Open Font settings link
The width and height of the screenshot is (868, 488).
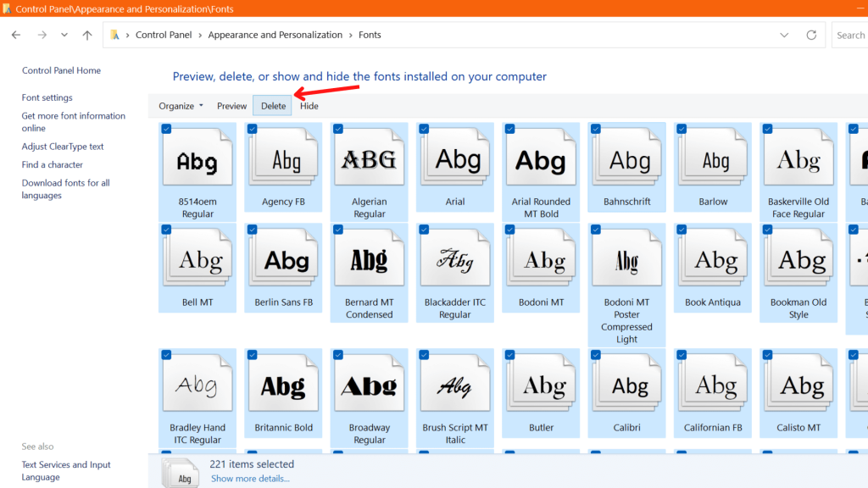[47, 97]
